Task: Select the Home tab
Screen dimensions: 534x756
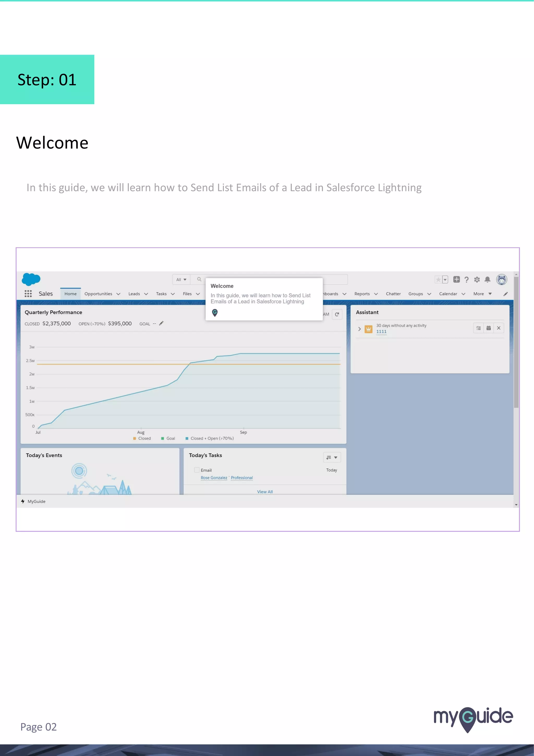Action: point(70,294)
